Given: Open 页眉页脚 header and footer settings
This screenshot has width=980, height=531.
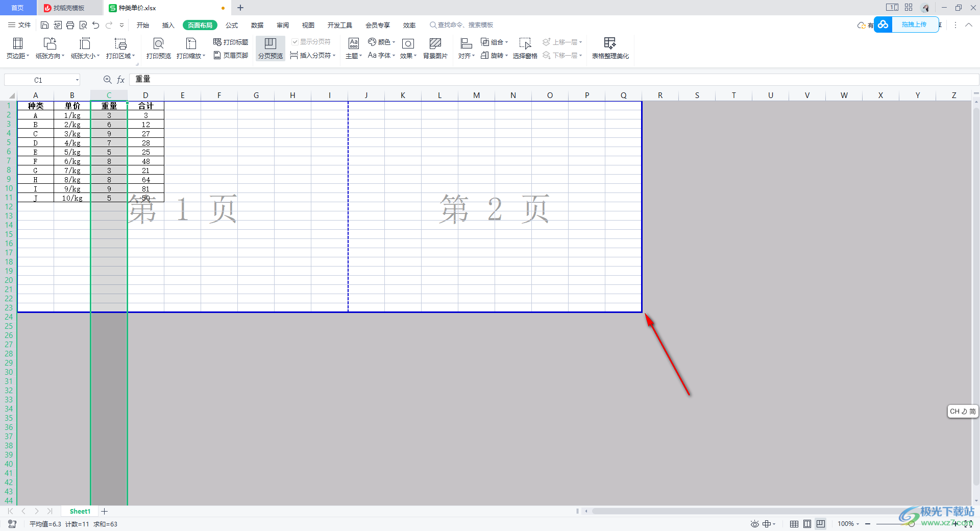Looking at the screenshot, I should pos(231,55).
